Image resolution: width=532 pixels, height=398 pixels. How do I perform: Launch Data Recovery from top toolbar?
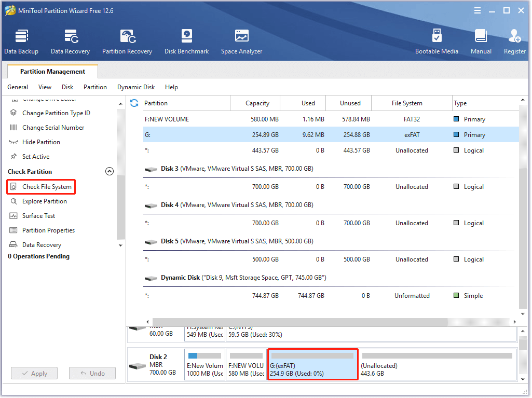click(70, 42)
